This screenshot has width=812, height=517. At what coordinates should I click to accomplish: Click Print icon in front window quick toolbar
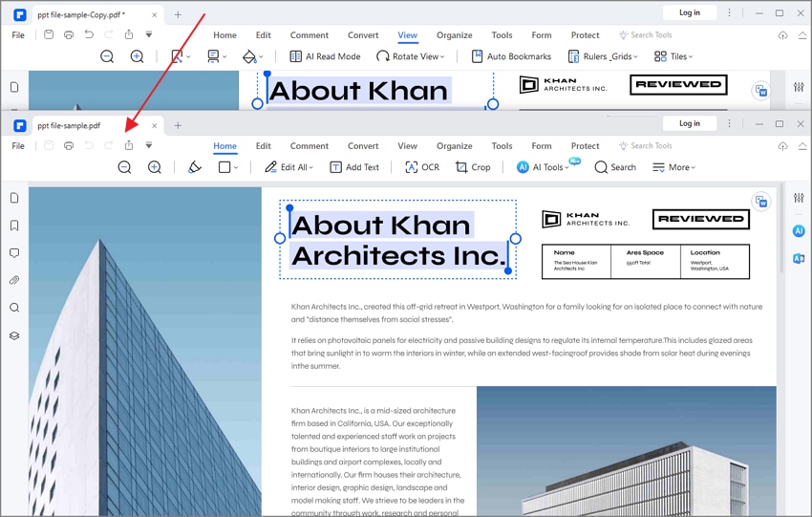pos(69,145)
